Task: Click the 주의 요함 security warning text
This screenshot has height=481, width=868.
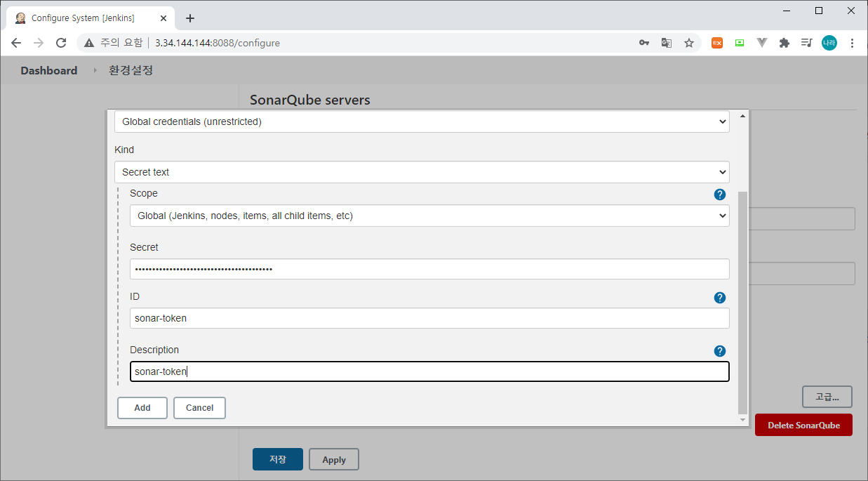Action: coord(121,43)
